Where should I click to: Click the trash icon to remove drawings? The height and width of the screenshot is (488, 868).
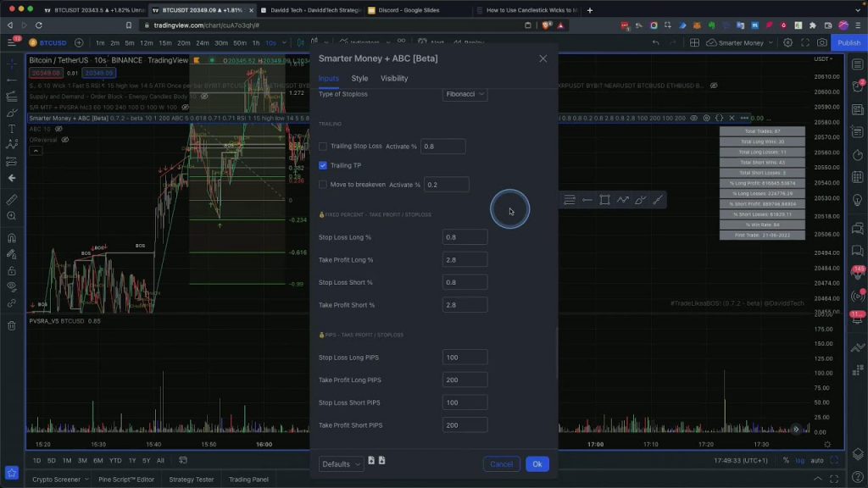click(x=12, y=325)
